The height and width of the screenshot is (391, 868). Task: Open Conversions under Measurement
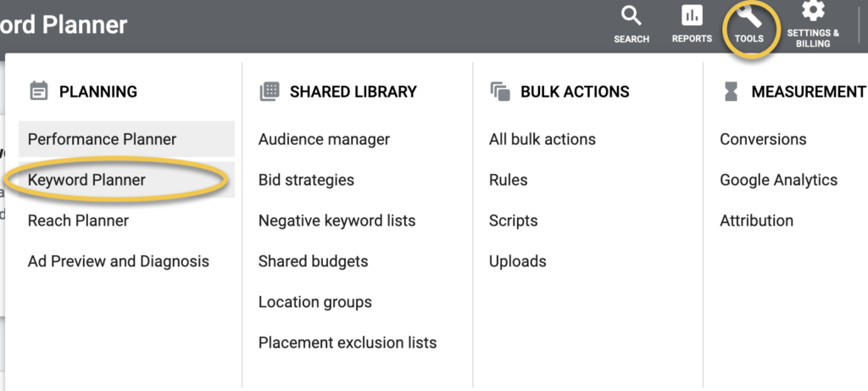763,139
